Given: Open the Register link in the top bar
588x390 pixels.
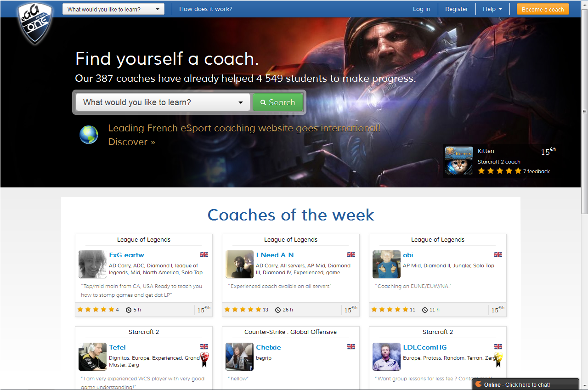Looking at the screenshot, I should point(456,9).
